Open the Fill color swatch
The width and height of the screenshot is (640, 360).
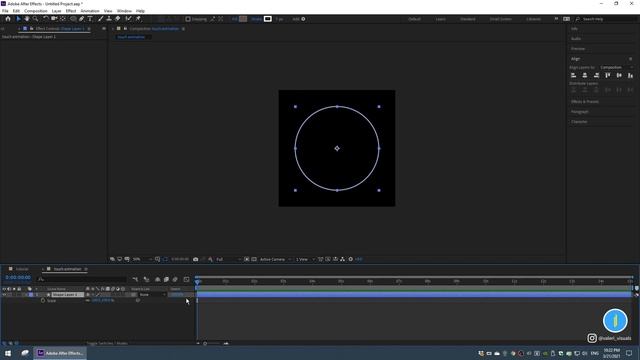pyautogui.click(x=243, y=19)
